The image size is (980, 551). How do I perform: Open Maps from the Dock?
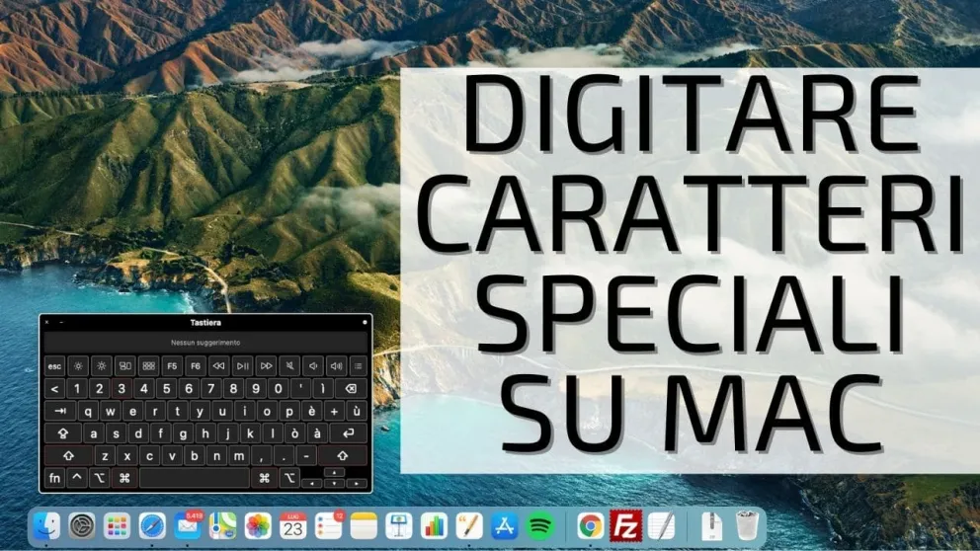222,526
